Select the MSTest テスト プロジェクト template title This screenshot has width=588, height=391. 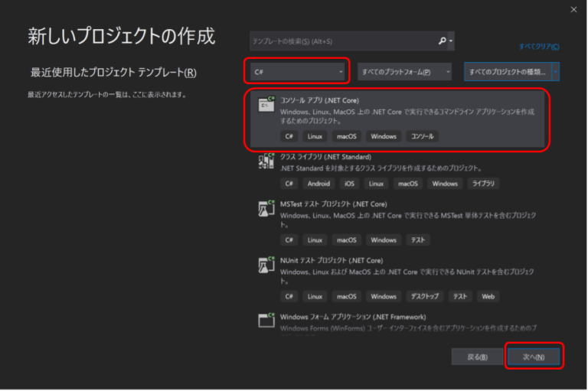(x=333, y=204)
